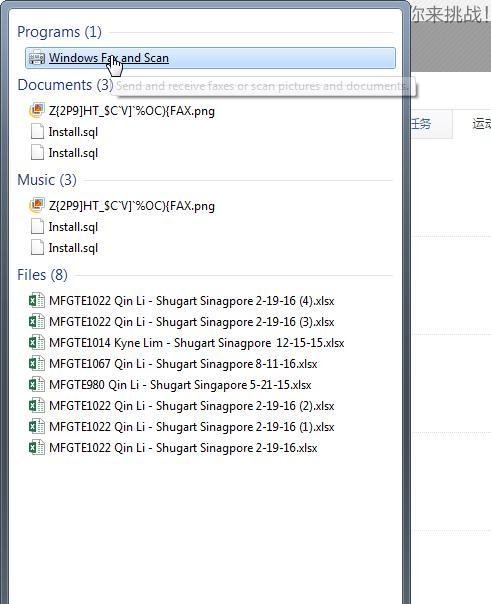Click Excel icon for MFGTE1022 2-19-16 (3).xlsx
Screen dimensions: 491x604
[x=37, y=322]
